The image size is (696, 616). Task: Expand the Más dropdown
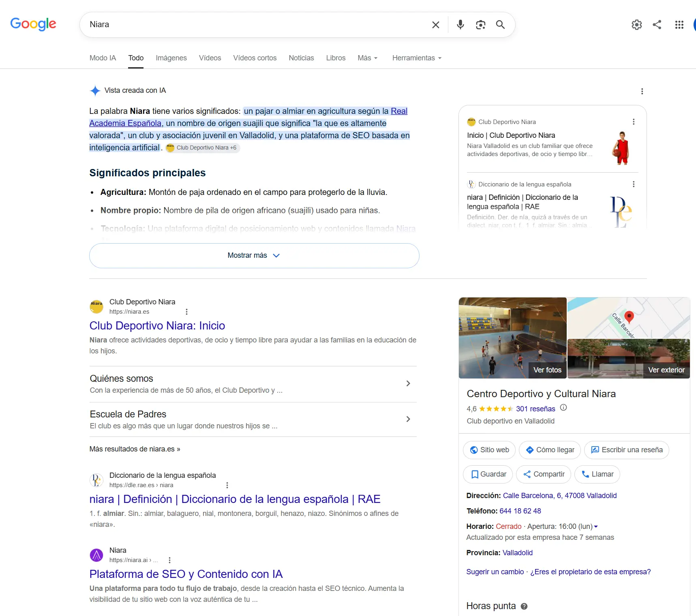coord(368,58)
